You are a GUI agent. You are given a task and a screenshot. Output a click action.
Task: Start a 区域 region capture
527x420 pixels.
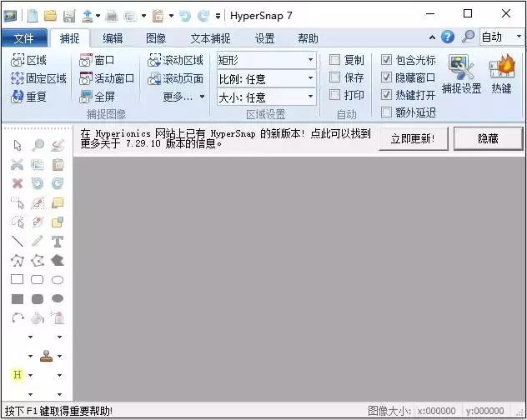28,60
